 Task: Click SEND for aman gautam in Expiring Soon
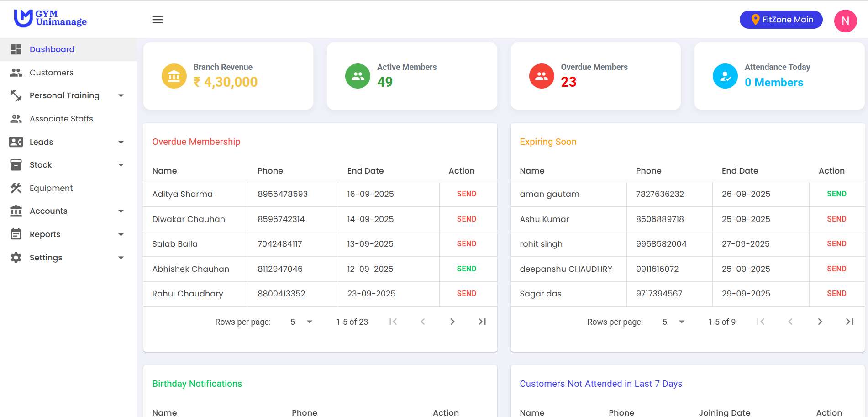click(x=836, y=194)
